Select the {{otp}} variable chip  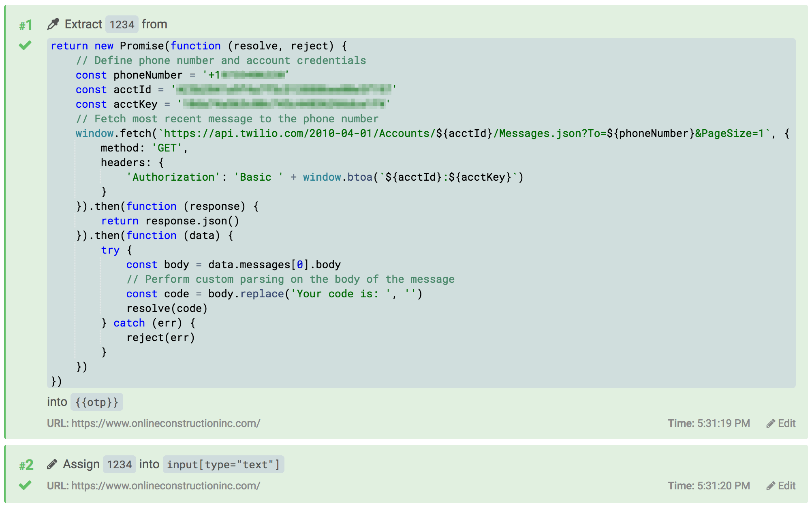(96, 402)
